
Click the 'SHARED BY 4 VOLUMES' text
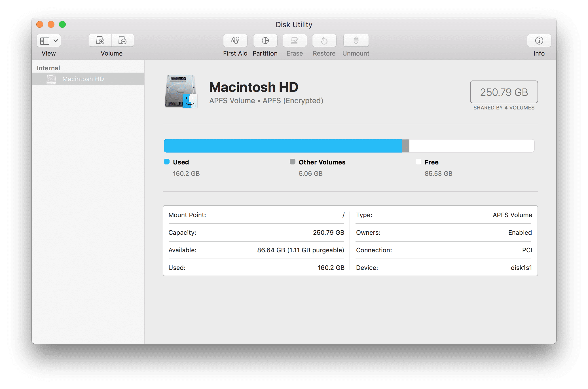coord(504,108)
